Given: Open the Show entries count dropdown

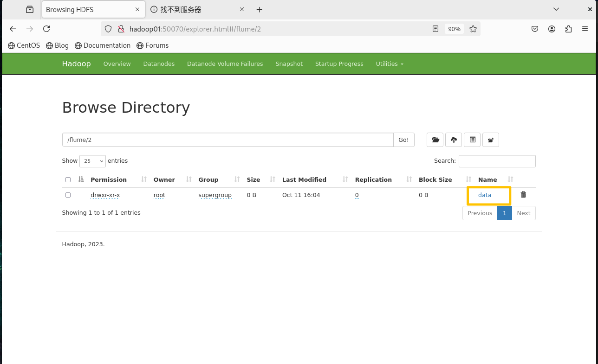Looking at the screenshot, I should pos(92,161).
